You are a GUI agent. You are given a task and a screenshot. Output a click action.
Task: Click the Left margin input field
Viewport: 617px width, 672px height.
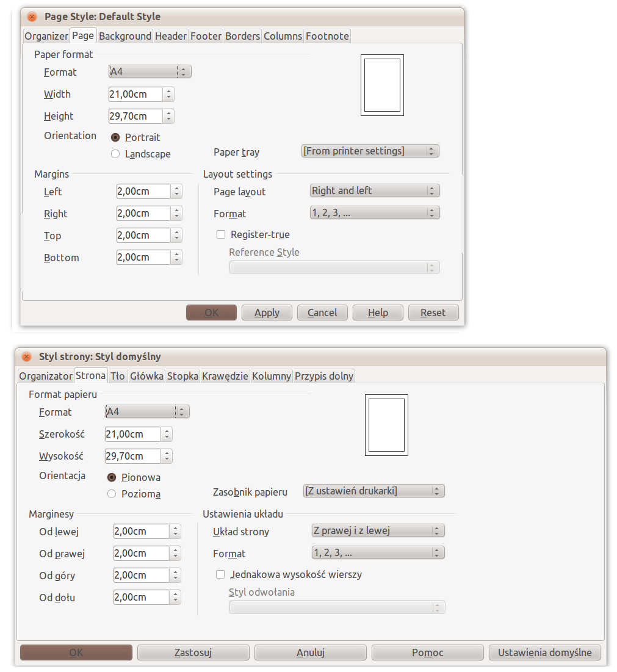143,192
